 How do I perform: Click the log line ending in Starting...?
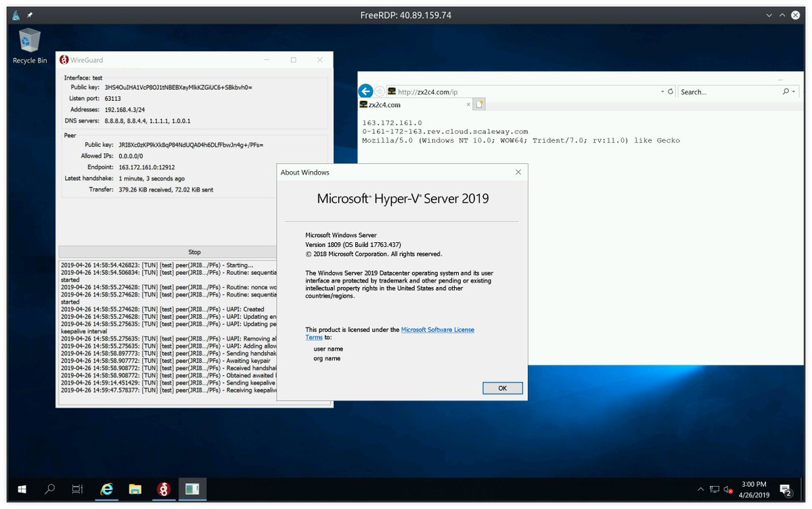tap(157, 265)
